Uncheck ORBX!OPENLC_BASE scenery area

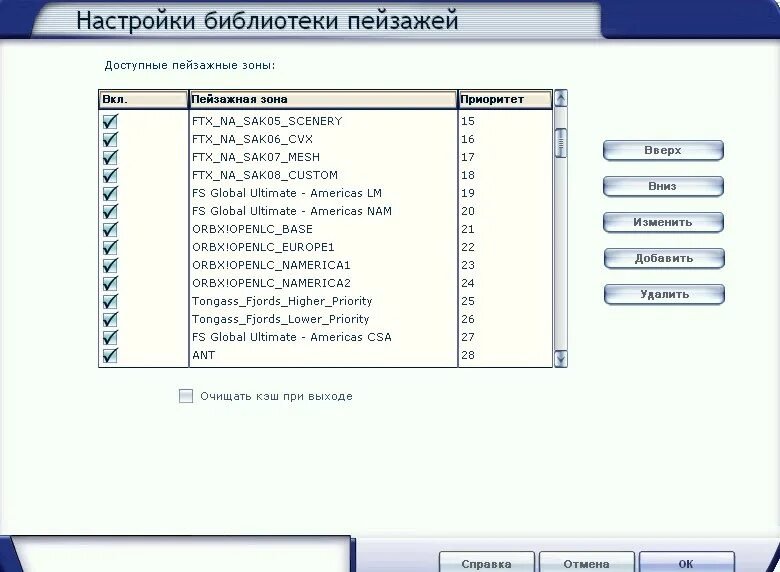(110, 229)
